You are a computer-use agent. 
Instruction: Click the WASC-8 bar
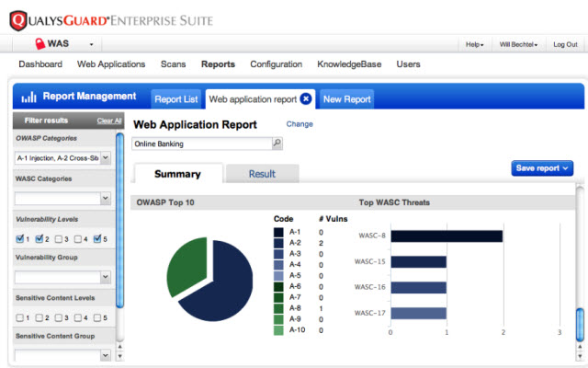(447, 236)
